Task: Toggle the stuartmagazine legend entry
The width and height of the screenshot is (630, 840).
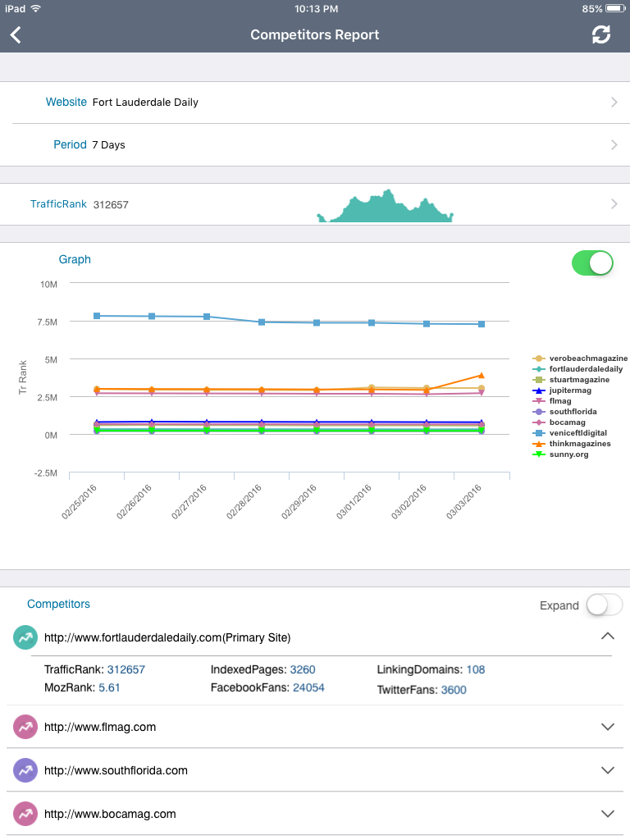Action: [571, 380]
